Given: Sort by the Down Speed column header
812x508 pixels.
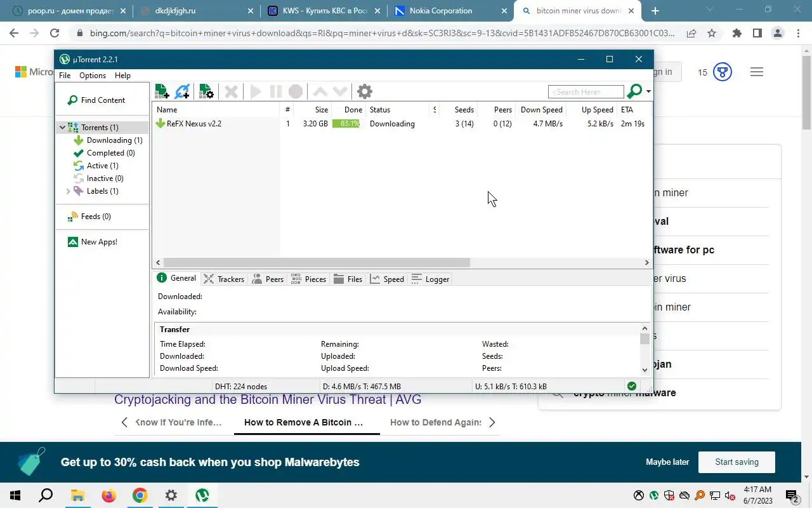Looking at the screenshot, I should (540, 109).
